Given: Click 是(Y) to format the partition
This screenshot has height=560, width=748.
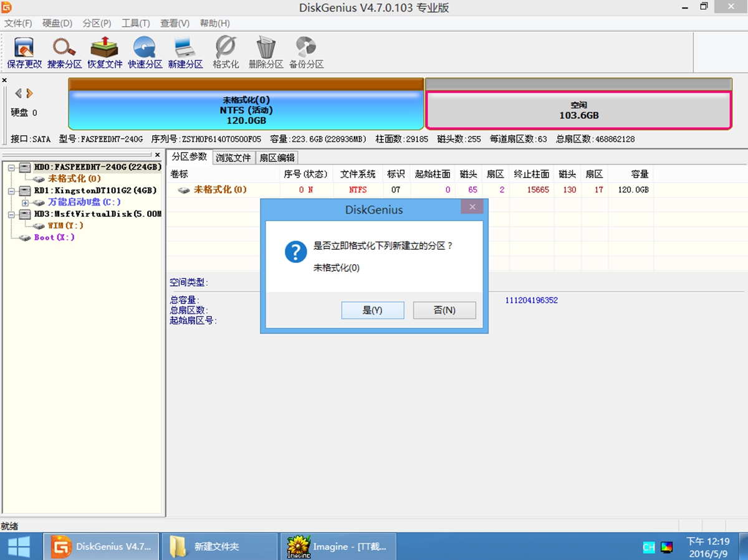Looking at the screenshot, I should coord(372,310).
